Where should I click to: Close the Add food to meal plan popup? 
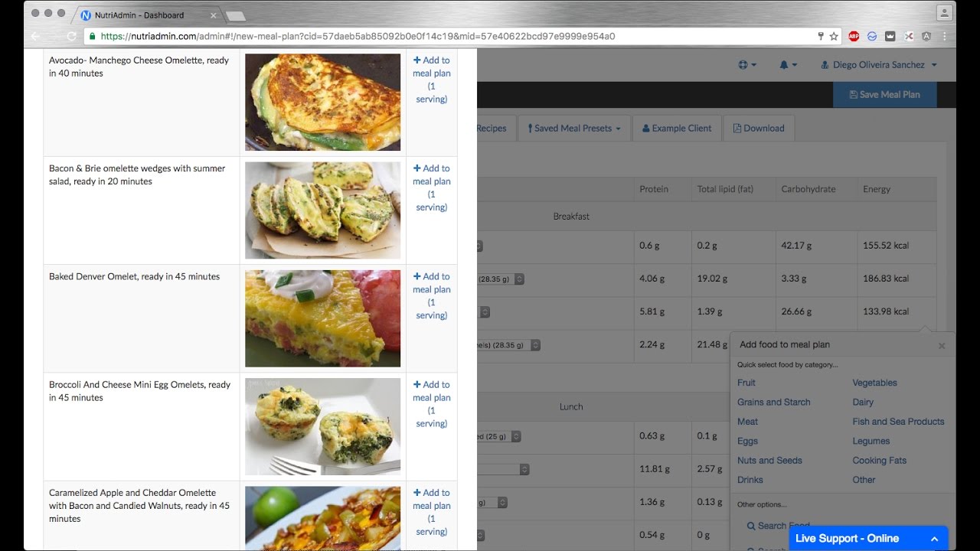[x=942, y=346]
